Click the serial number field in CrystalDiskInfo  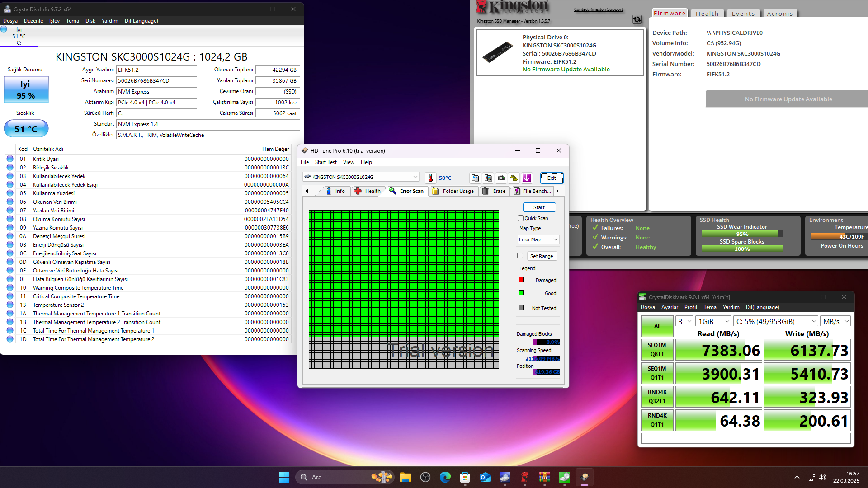click(x=156, y=81)
